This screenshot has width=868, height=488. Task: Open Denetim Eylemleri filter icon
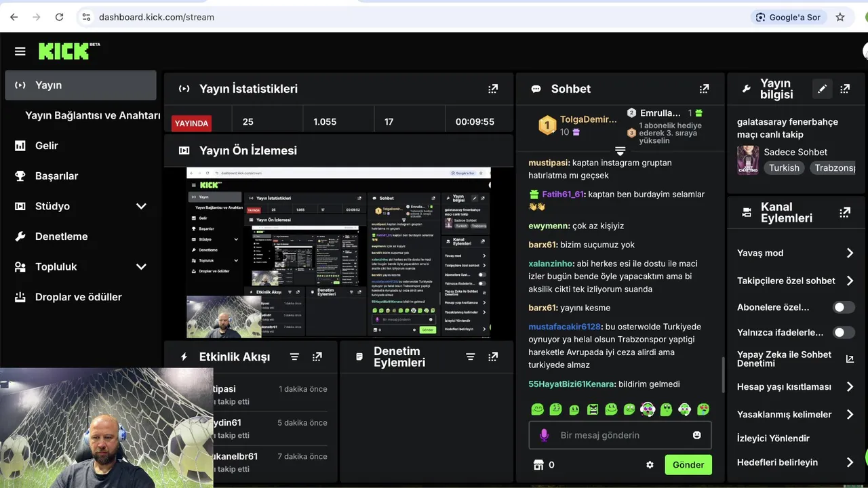(470, 357)
